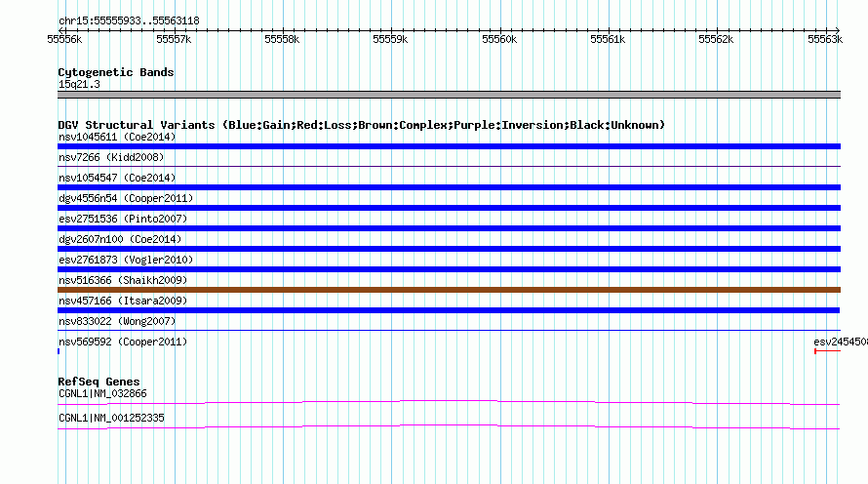
Task: Click the blue bar for esv2761873
Action: [449, 269]
